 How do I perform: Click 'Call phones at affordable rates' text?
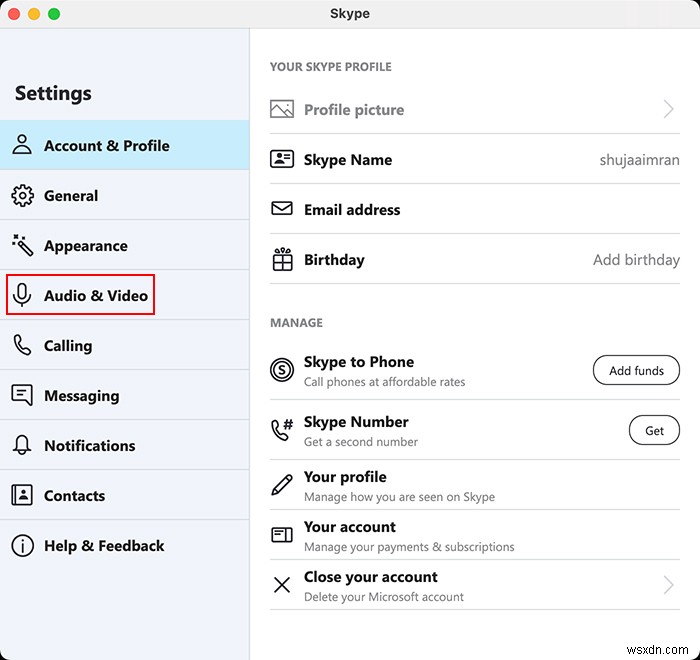[x=384, y=382]
